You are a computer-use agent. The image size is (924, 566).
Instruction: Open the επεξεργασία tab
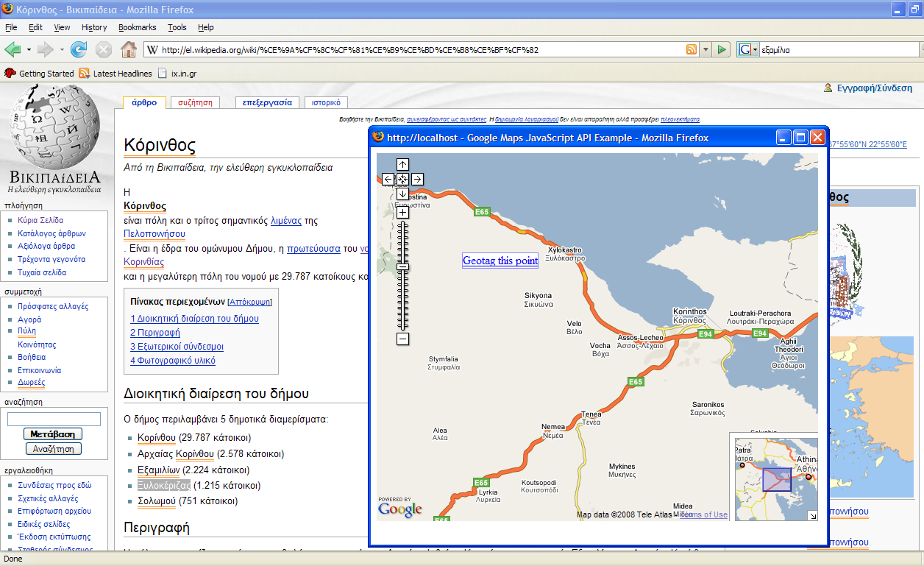tap(267, 103)
